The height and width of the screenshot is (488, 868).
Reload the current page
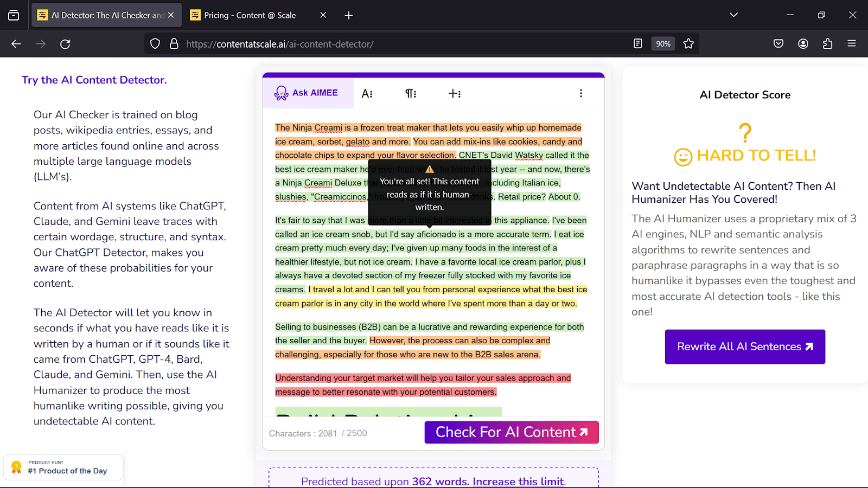[x=65, y=44]
